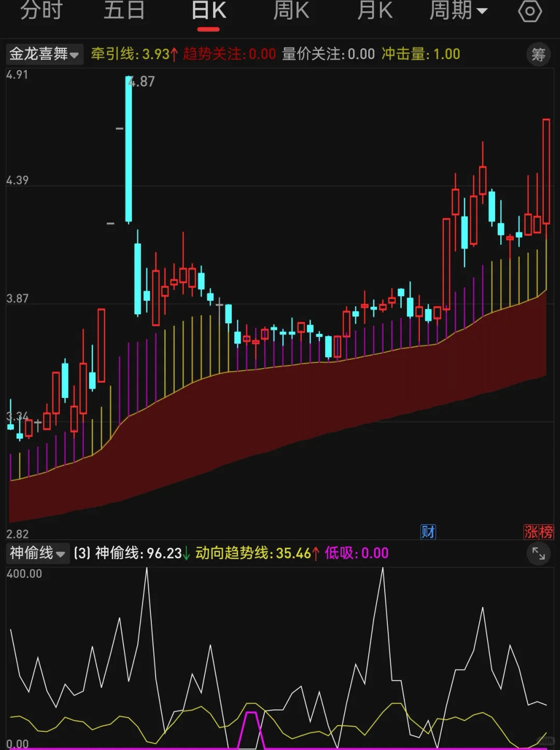Click the 2.82 price axis label
The image size is (560, 750).
(x=17, y=534)
